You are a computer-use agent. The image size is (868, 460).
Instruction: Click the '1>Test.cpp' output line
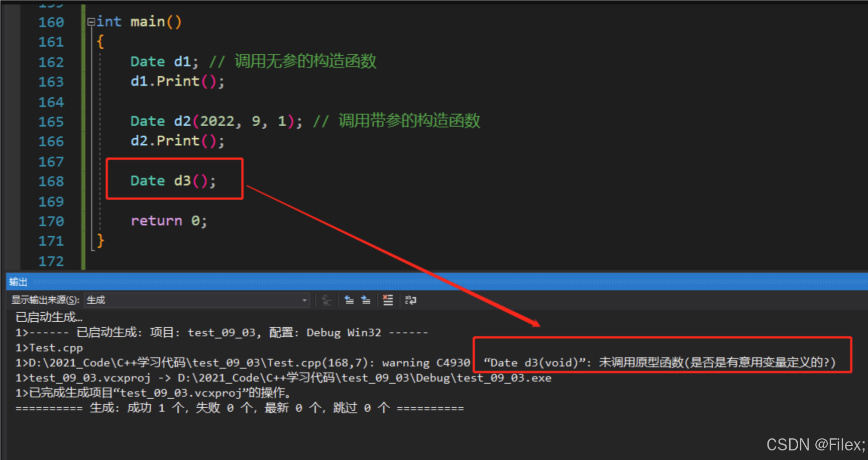click(49, 347)
